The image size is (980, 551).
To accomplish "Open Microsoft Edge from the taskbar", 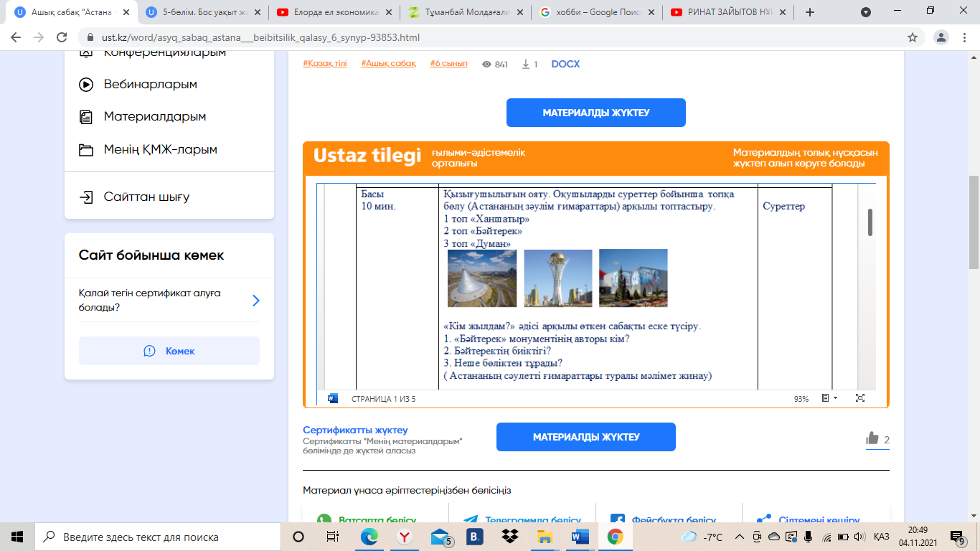I will (x=369, y=537).
